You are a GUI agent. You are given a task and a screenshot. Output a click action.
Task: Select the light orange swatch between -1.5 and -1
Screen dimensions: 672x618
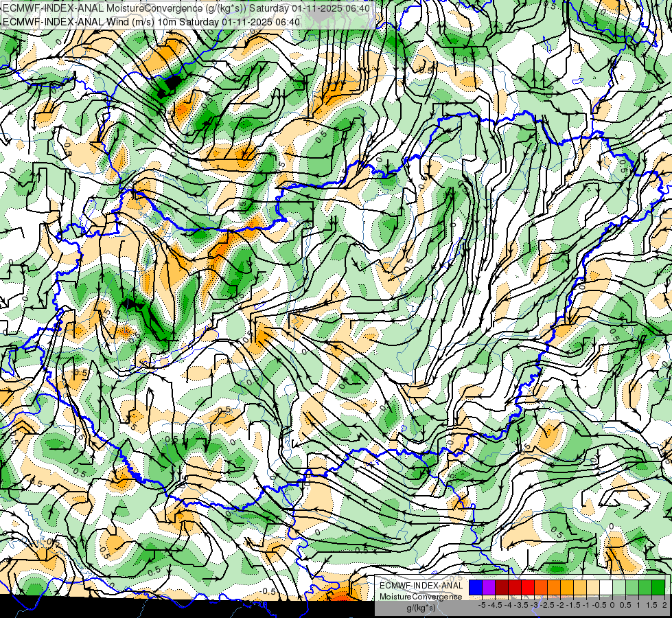coord(580,588)
